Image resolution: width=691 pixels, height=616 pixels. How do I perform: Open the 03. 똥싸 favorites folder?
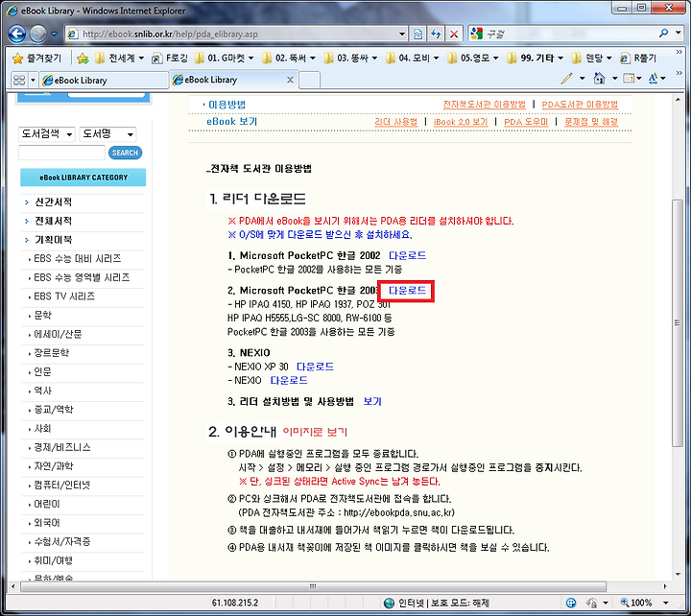351,59
